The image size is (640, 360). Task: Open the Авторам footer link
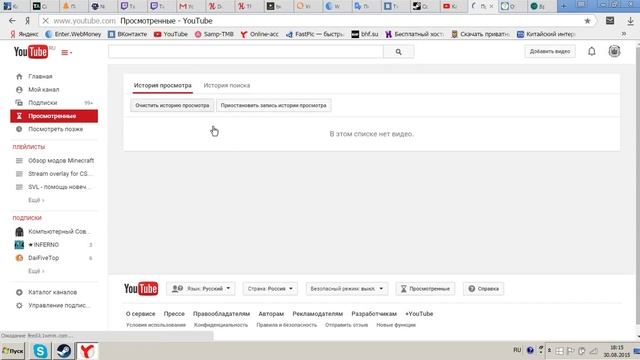[x=271, y=314]
